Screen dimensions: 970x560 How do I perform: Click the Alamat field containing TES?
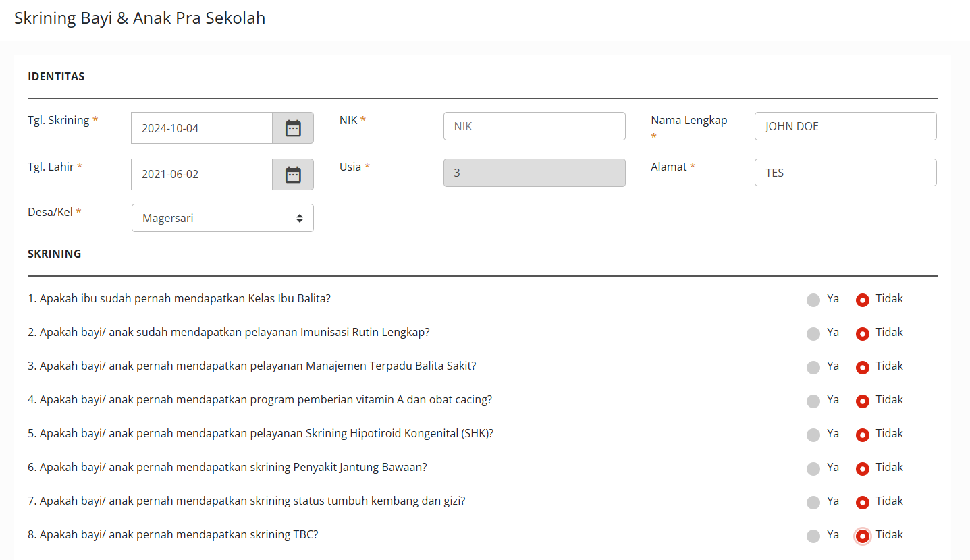click(x=846, y=172)
